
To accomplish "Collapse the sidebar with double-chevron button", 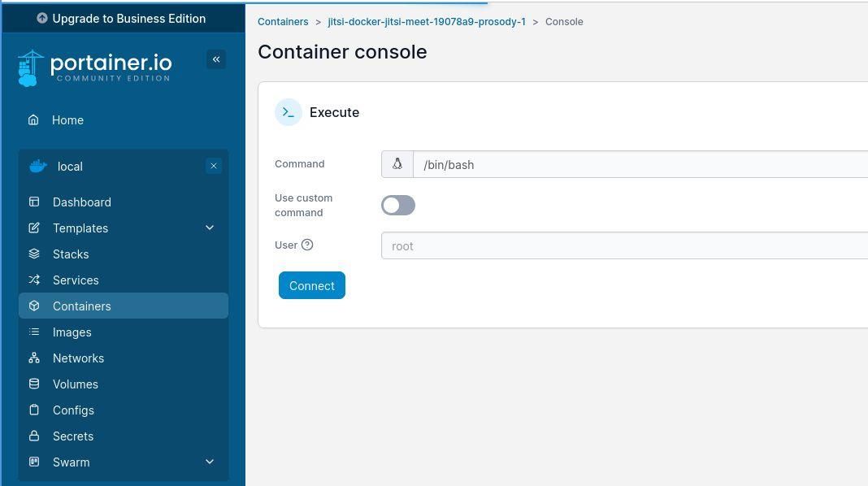I will 216,59.
